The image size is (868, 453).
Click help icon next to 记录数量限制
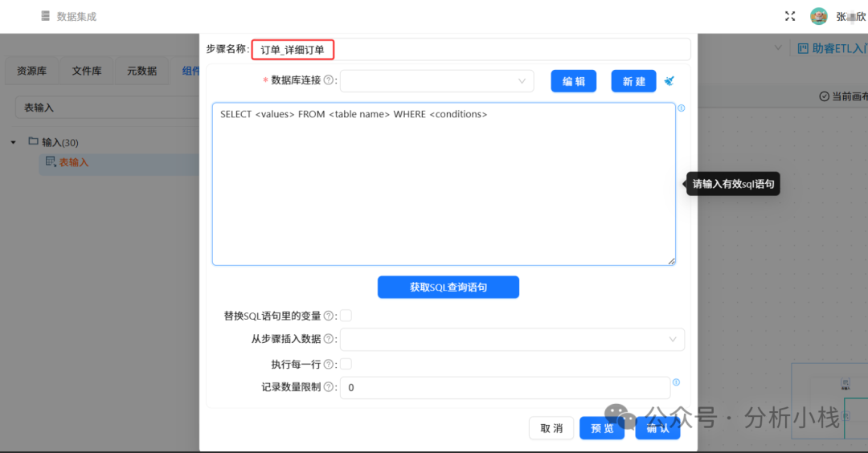[328, 387]
